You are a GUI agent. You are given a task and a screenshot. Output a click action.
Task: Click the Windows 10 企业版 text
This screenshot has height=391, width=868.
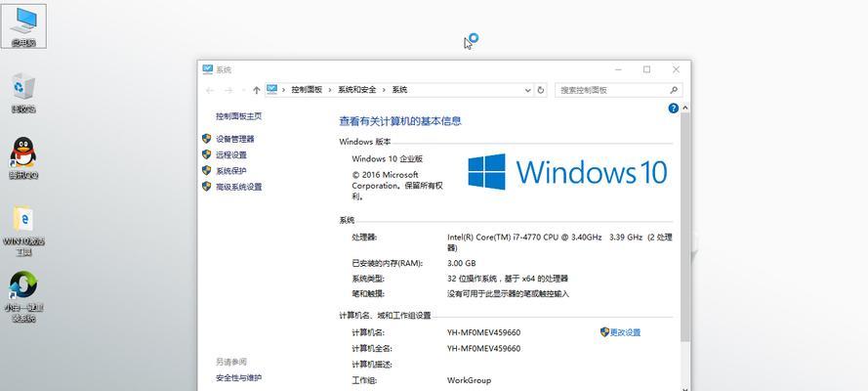[387, 159]
